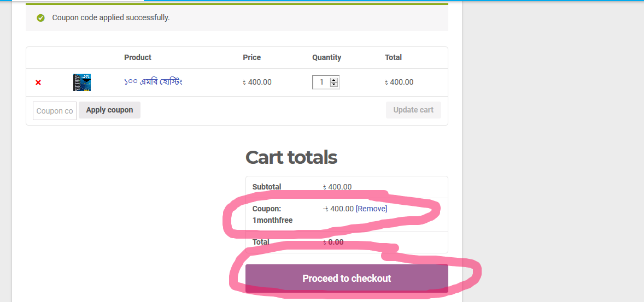Screen dimensions: 644x302
Task: Click into the coupon code text box
Action: tap(55, 111)
